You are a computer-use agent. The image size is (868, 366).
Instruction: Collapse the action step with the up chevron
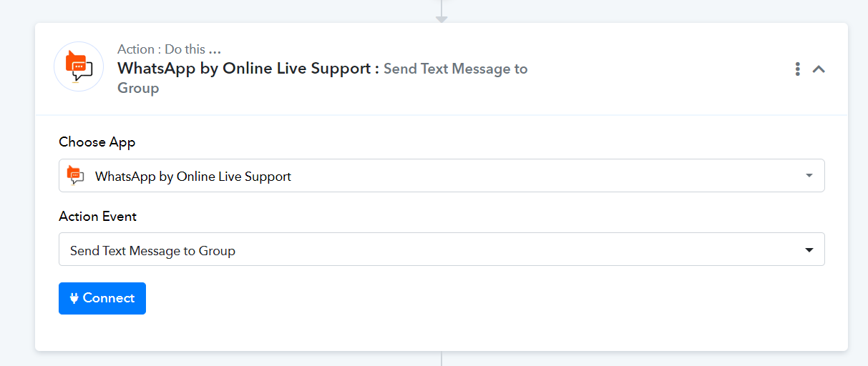[x=819, y=69]
